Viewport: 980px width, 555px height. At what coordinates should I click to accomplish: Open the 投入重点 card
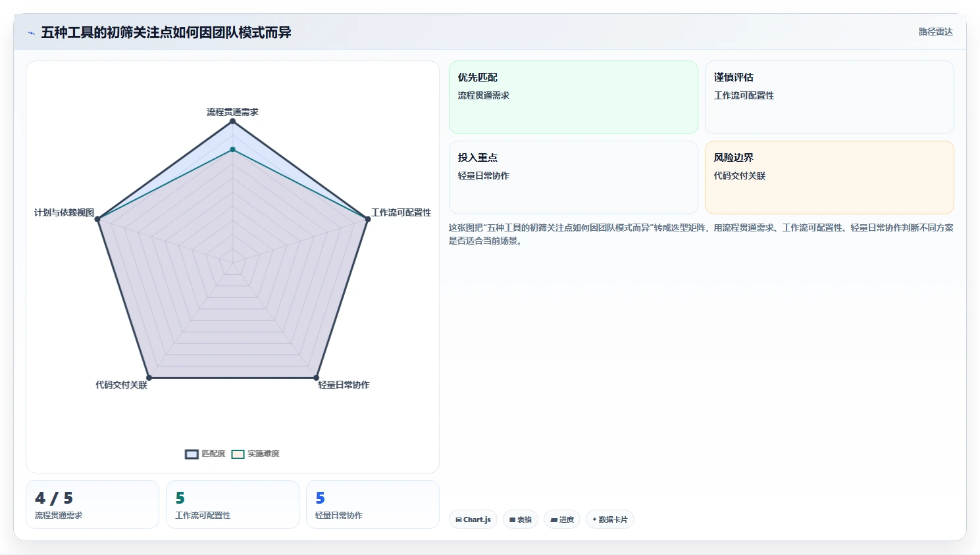tap(573, 178)
